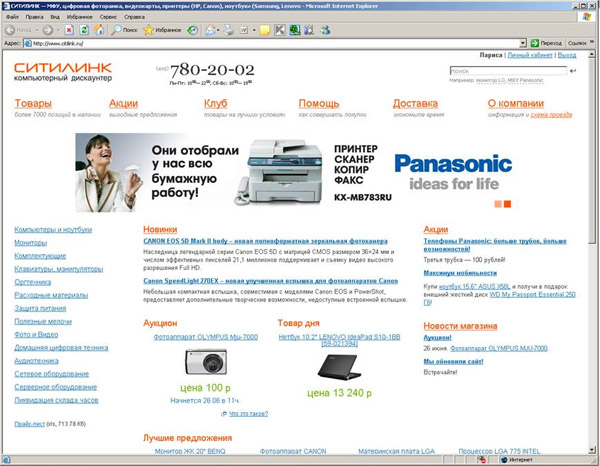Click the page icon in address bar
This screenshot has height=466, width=600.
[28, 43]
